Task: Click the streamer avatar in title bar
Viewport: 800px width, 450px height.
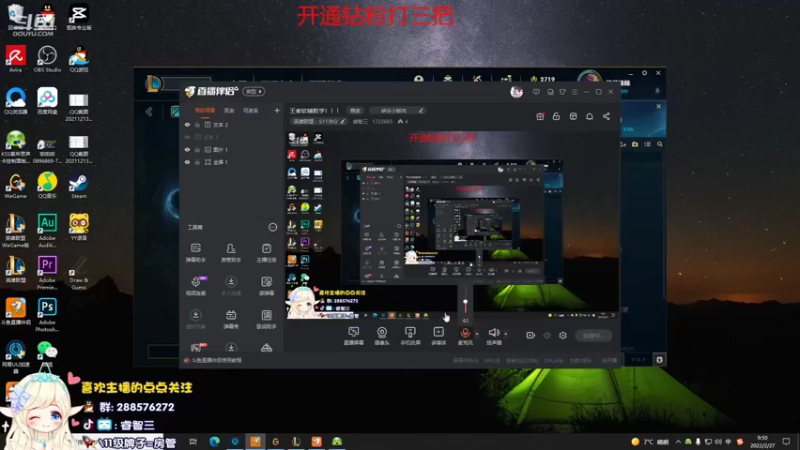Action: coord(516,92)
